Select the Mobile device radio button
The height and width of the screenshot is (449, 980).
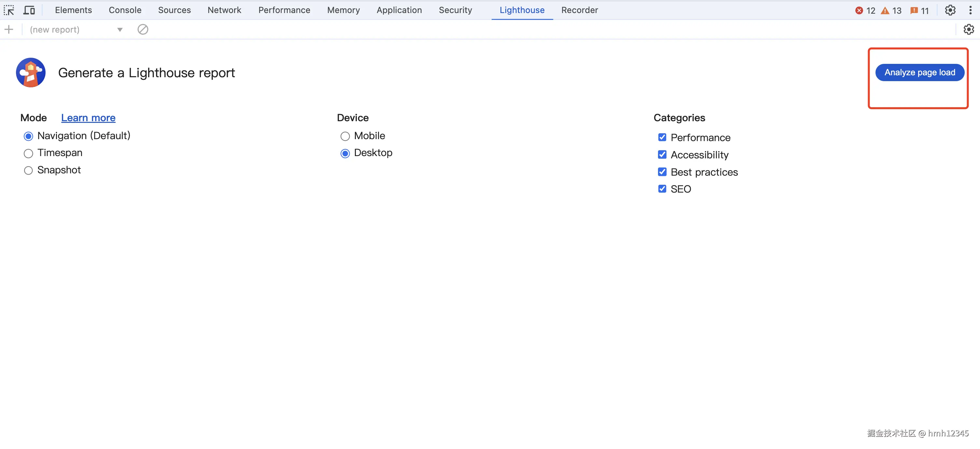click(x=345, y=136)
